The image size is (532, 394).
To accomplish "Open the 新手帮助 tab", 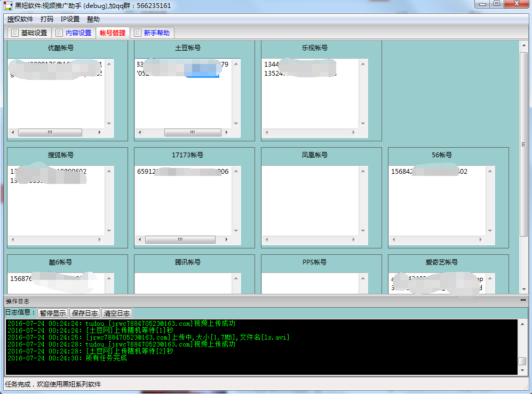I will (152, 33).
